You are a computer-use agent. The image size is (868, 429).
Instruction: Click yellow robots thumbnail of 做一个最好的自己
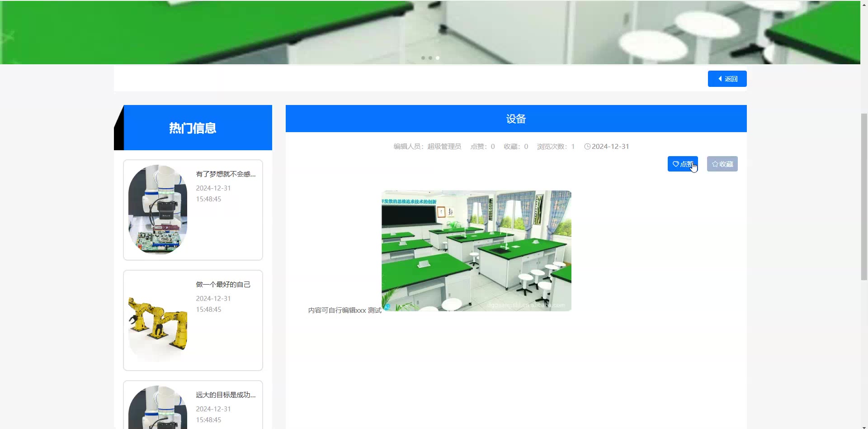point(158,320)
